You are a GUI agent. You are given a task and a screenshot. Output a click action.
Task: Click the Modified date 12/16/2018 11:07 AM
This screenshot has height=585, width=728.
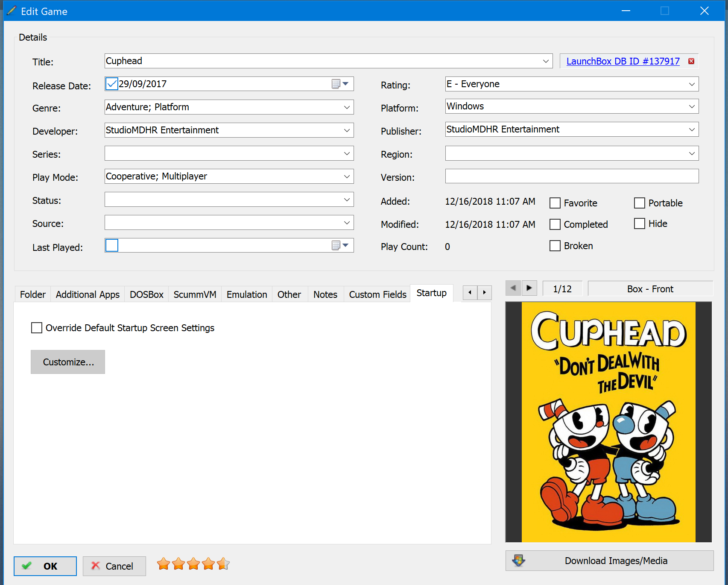point(490,224)
